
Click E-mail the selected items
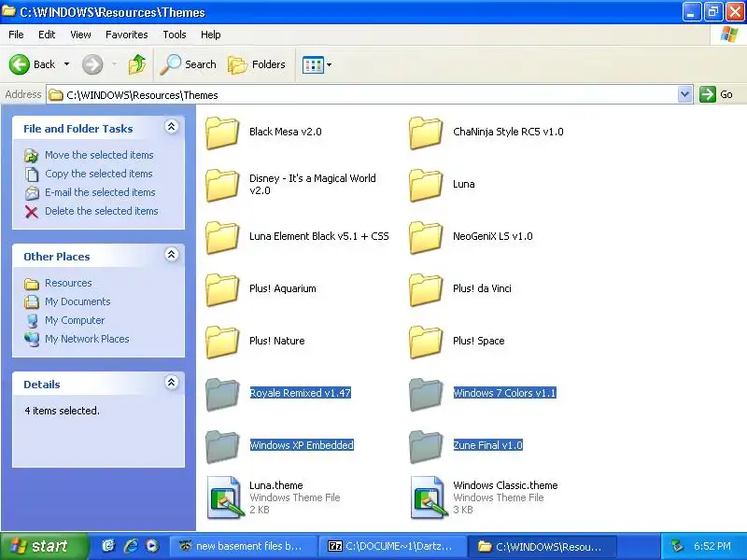tap(100, 192)
